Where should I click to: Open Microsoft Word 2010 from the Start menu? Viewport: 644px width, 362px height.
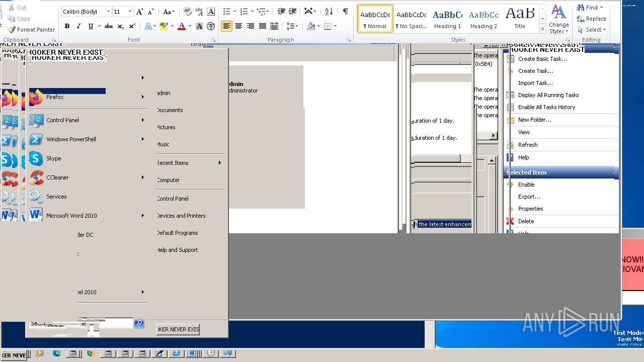[86, 216]
